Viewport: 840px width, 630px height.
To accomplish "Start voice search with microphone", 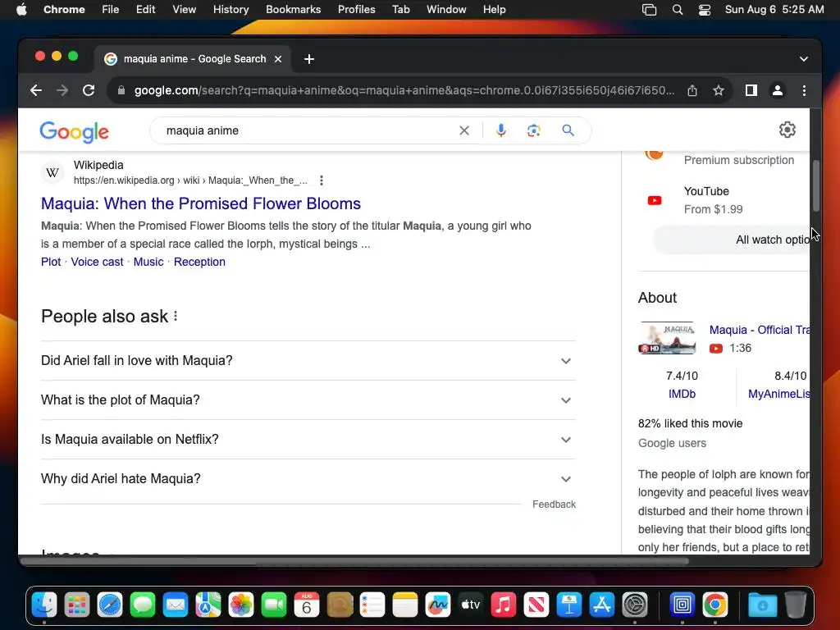I will (x=501, y=130).
